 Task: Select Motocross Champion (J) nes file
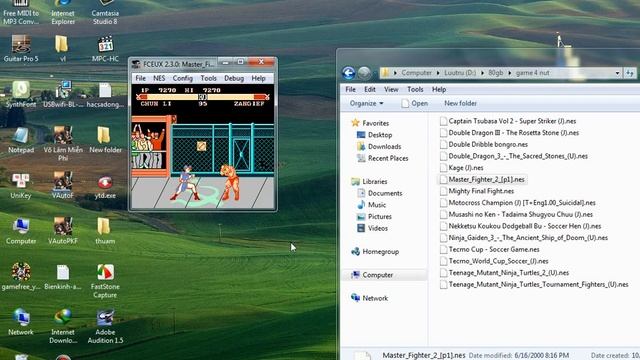click(x=518, y=203)
